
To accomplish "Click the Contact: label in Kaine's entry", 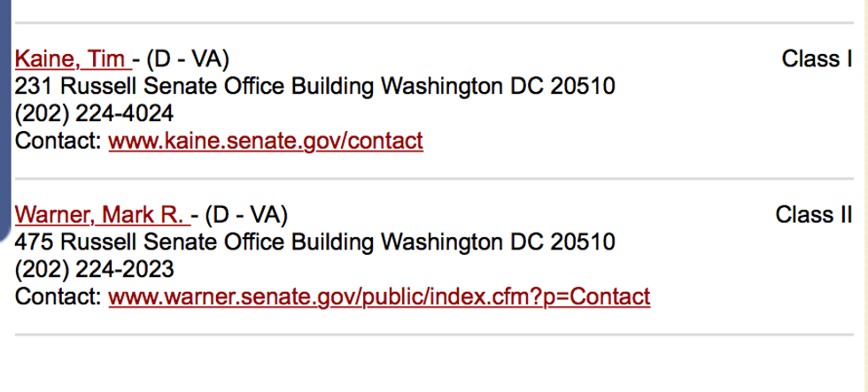I will coord(58,140).
